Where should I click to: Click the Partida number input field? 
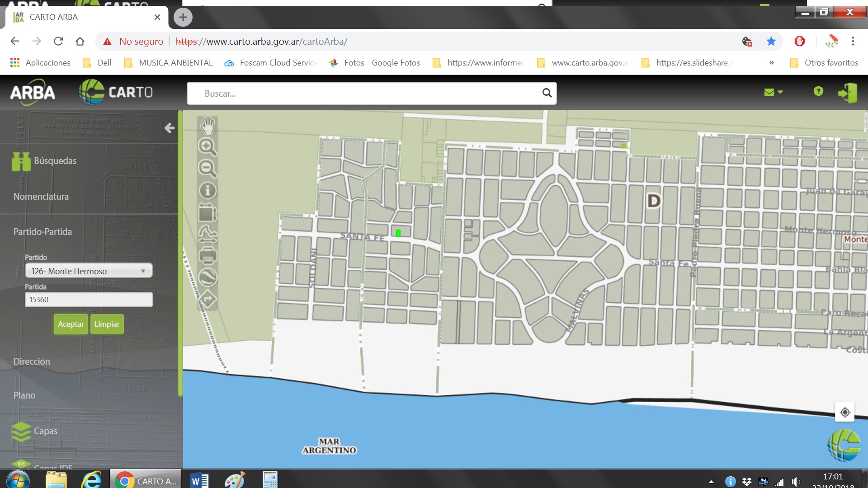pyautogui.click(x=89, y=300)
